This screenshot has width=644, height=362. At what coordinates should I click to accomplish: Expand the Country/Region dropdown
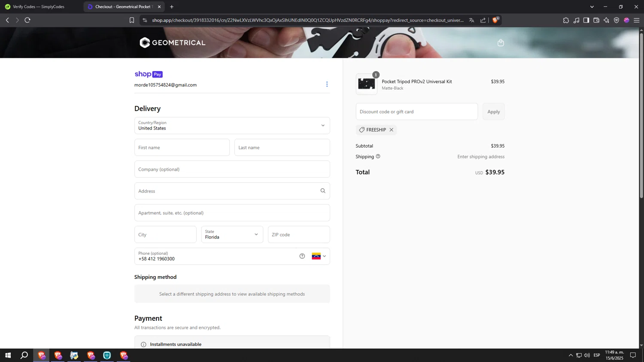pyautogui.click(x=232, y=126)
